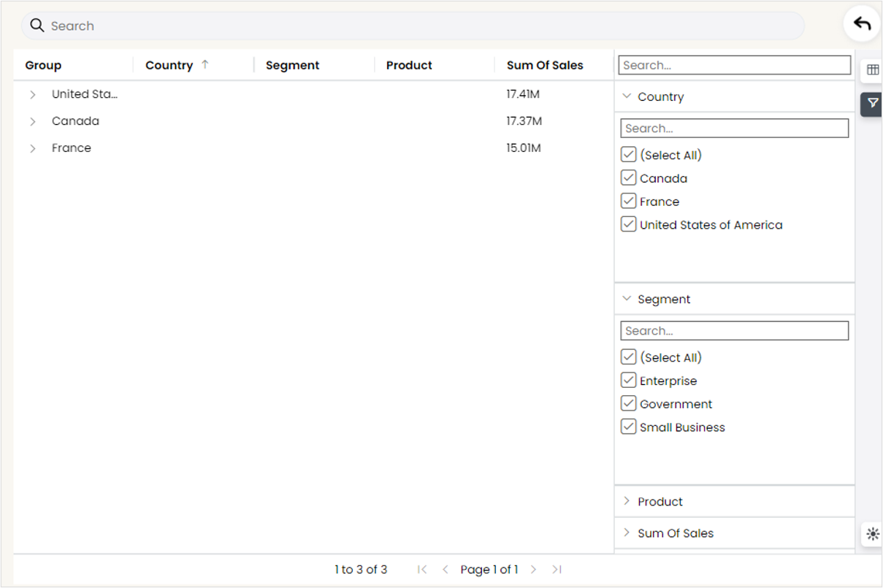Open the columns panel via the table icon
The height and width of the screenshot is (588, 883).
pyautogui.click(x=872, y=69)
